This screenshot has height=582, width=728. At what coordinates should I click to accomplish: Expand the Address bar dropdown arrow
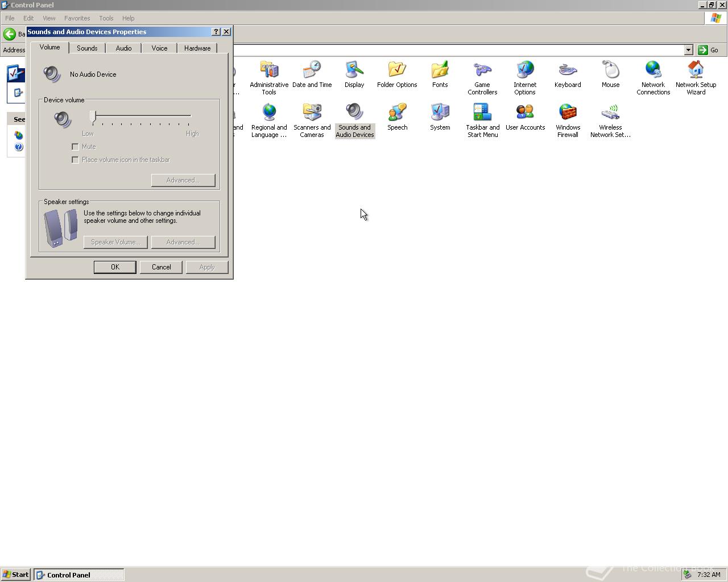click(x=688, y=50)
